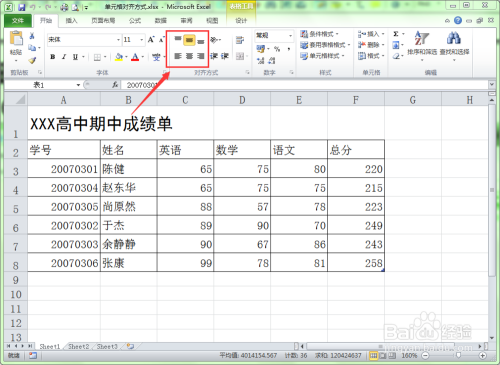Switch to the 设计 table tools tab
Viewport: 500px width, 365px height.
pos(241,21)
